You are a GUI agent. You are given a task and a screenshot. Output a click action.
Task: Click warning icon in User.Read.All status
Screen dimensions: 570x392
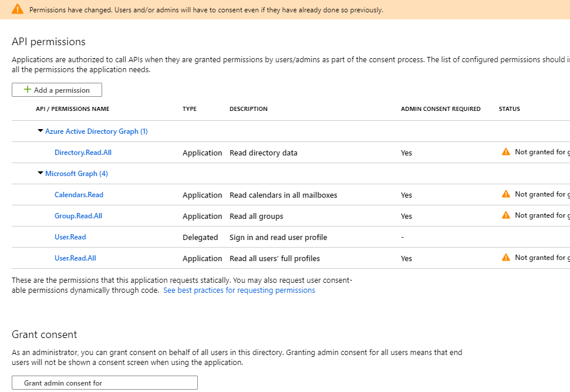click(506, 258)
